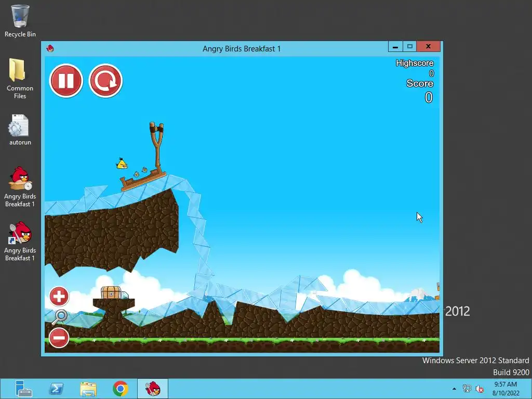Open File Explorer from the taskbar
This screenshot has height=399, width=532.
[x=88, y=389]
